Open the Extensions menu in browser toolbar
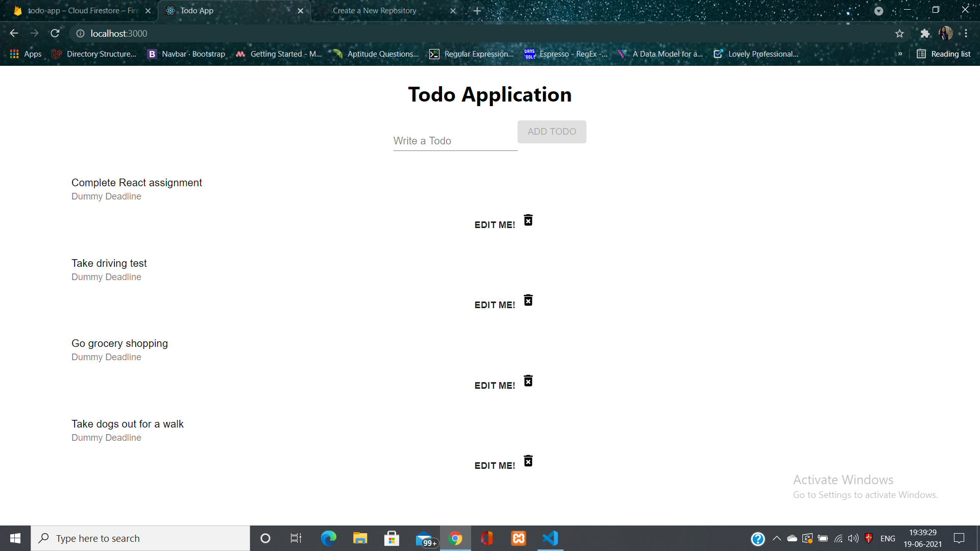 tap(925, 33)
